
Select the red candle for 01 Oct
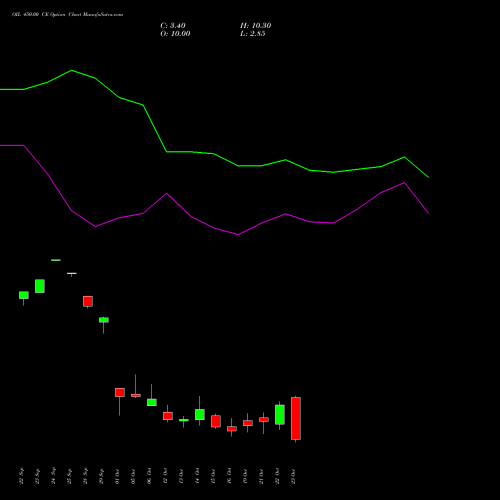click(120, 392)
